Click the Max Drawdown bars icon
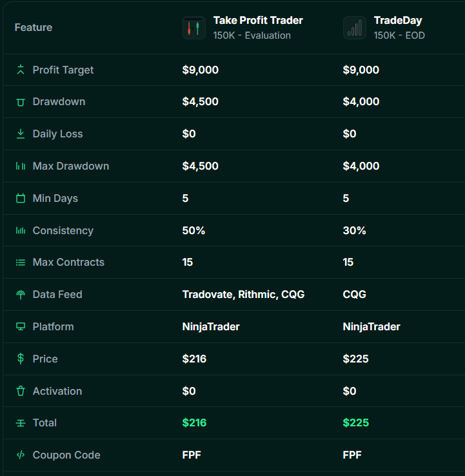465x476 pixels. click(x=21, y=166)
